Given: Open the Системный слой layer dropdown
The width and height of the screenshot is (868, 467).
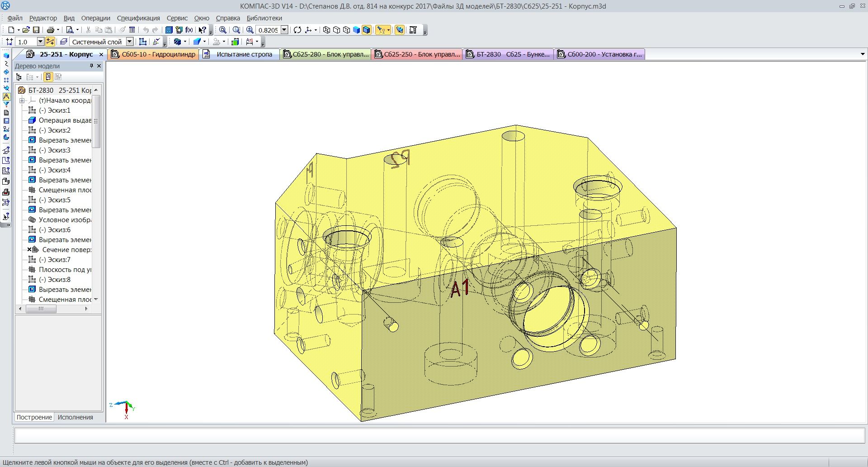Looking at the screenshot, I should pyautogui.click(x=130, y=42).
